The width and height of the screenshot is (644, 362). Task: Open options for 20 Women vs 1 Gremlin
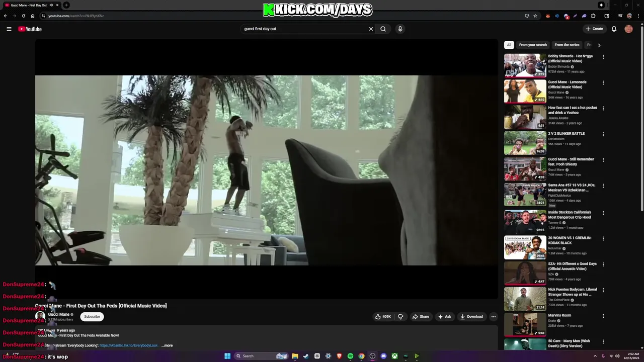tap(603, 238)
